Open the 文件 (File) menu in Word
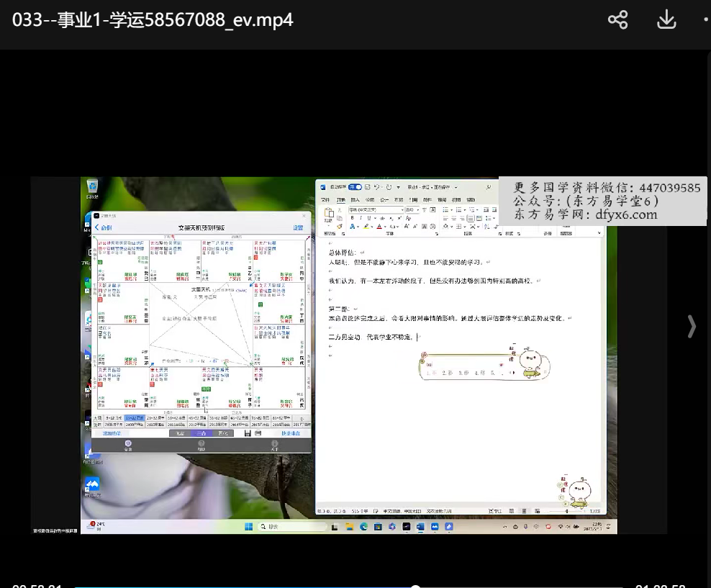This screenshot has height=588, width=711. [325, 199]
